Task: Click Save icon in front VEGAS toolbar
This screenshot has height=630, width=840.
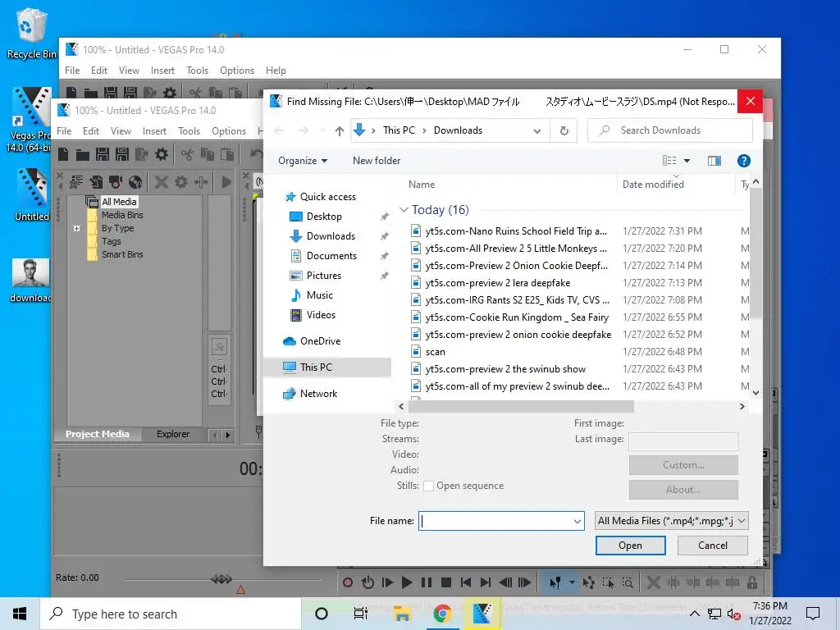Action: click(x=103, y=155)
